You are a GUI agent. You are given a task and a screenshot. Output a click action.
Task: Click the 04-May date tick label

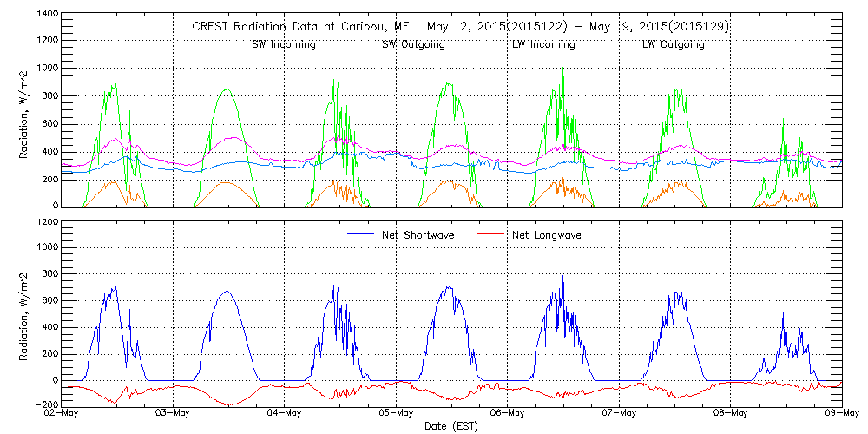coord(285,413)
